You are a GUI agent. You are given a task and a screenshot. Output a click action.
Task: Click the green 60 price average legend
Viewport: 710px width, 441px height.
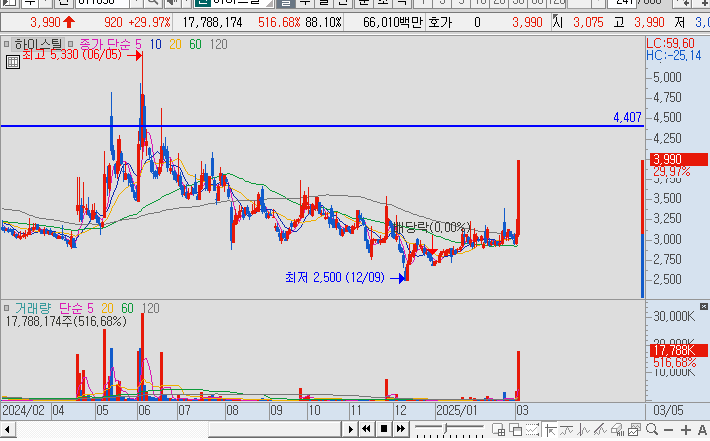pyautogui.click(x=195, y=44)
